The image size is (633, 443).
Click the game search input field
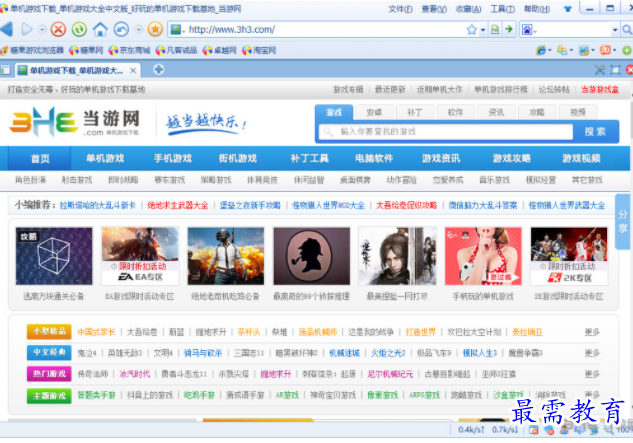446,132
